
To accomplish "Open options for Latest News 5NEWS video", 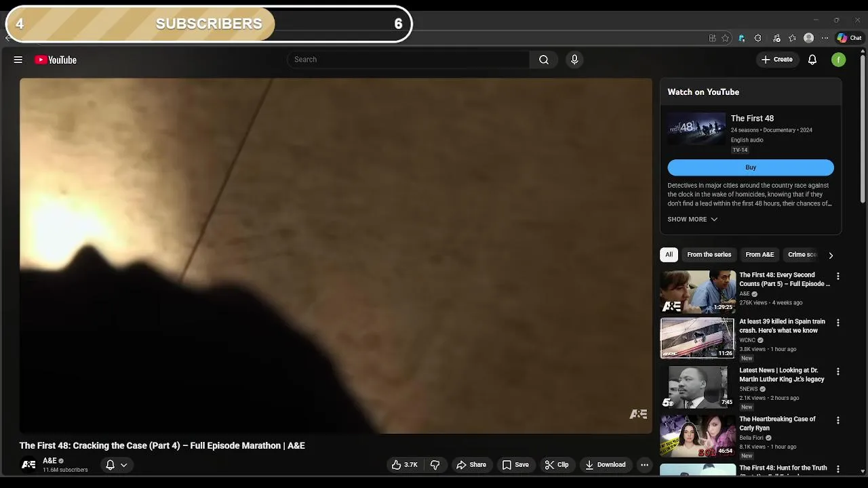I will (838, 371).
